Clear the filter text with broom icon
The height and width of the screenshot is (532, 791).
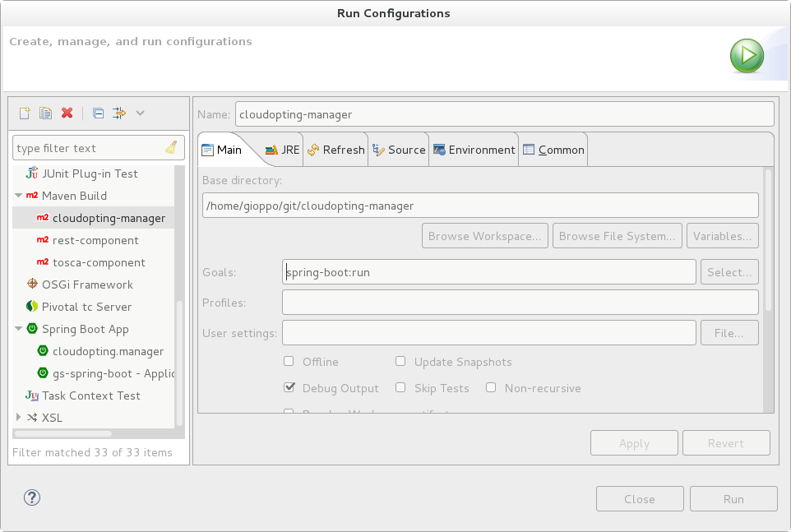tap(172, 148)
